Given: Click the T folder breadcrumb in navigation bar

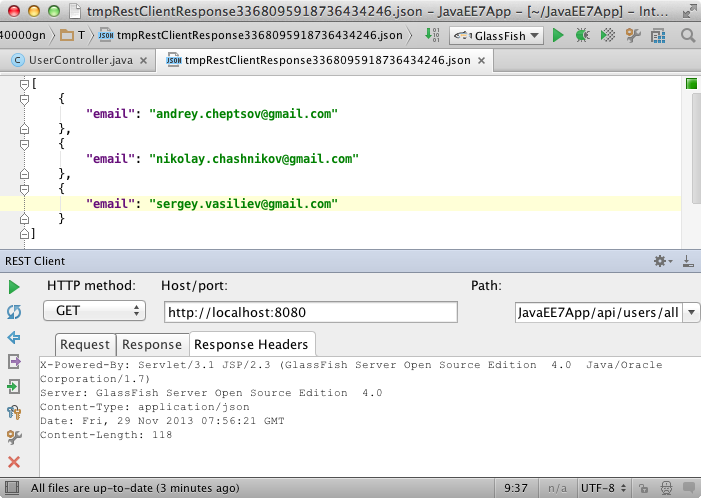Looking at the screenshot, I should coord(73,35).
